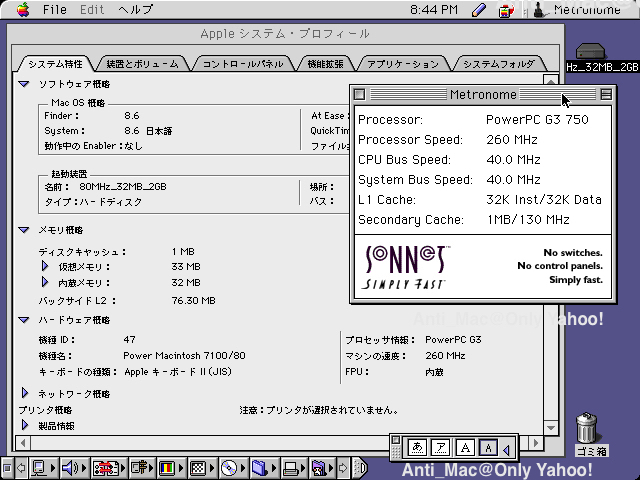Collapse the input palette with its arrow

pos(507,450)
